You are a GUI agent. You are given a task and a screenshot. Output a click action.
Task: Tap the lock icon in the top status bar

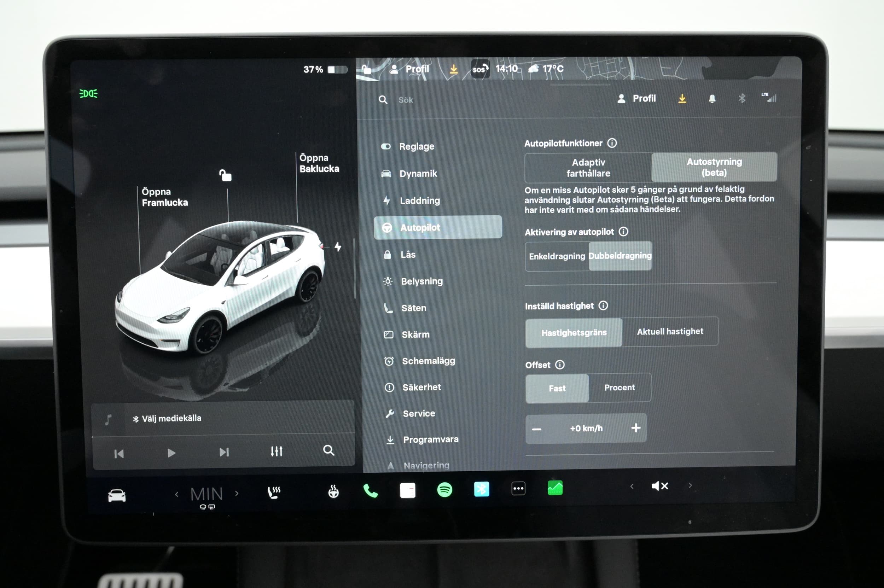[x=366, y=69]
